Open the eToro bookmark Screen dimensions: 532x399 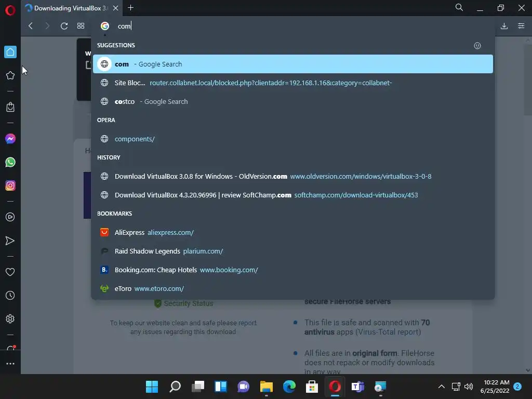click(293, 288)
